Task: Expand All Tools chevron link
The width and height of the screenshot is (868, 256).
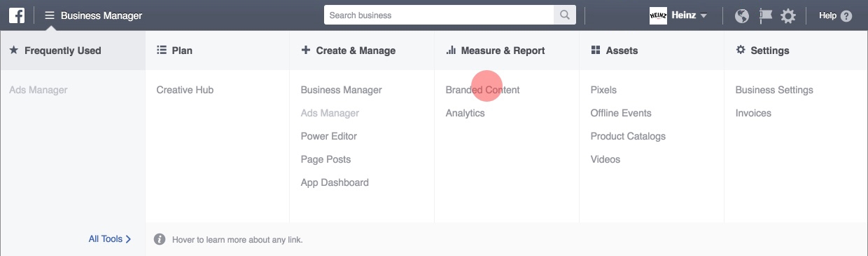Action: (110, 238)
